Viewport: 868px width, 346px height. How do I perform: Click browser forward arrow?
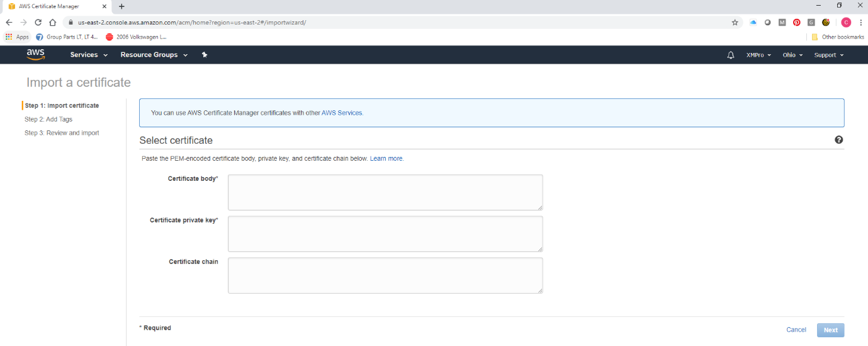tap(23, 22)
